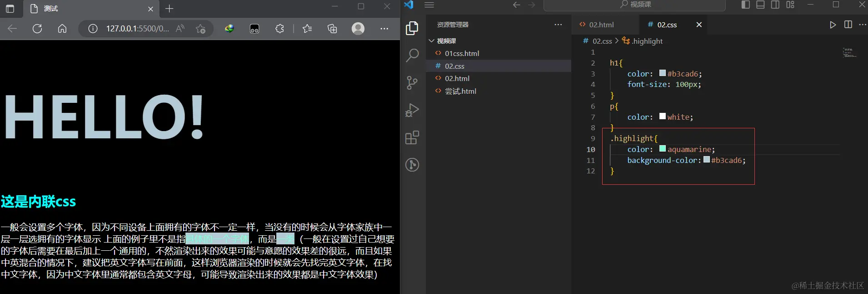This screenshot has width=868, height=294.
Task: Open the colorful globe browser extension
Action: click(x=229, y=29)
